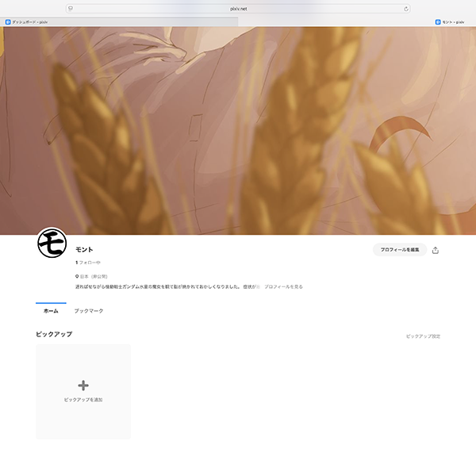476x476 pixels.
Task: Click the 1 フォロー中 following count
Action: coord(88,263)
